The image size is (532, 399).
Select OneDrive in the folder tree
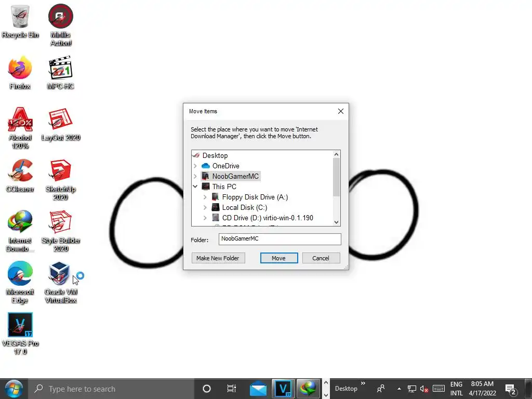225,166
